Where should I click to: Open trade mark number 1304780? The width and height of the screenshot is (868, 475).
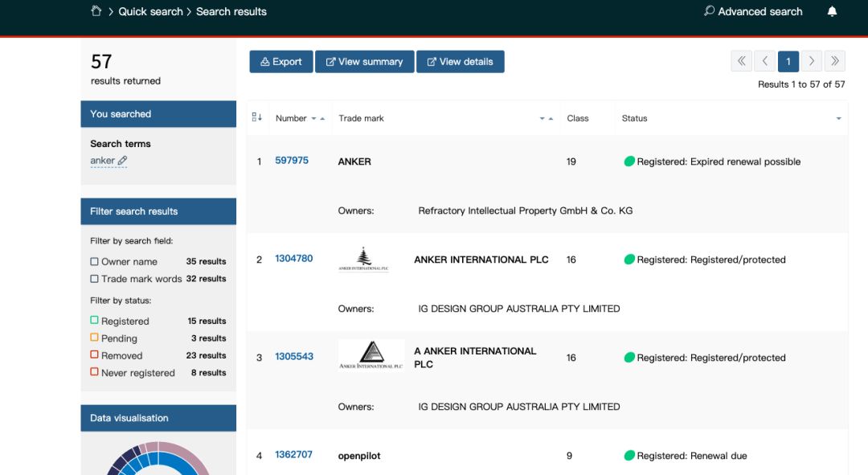293,259
